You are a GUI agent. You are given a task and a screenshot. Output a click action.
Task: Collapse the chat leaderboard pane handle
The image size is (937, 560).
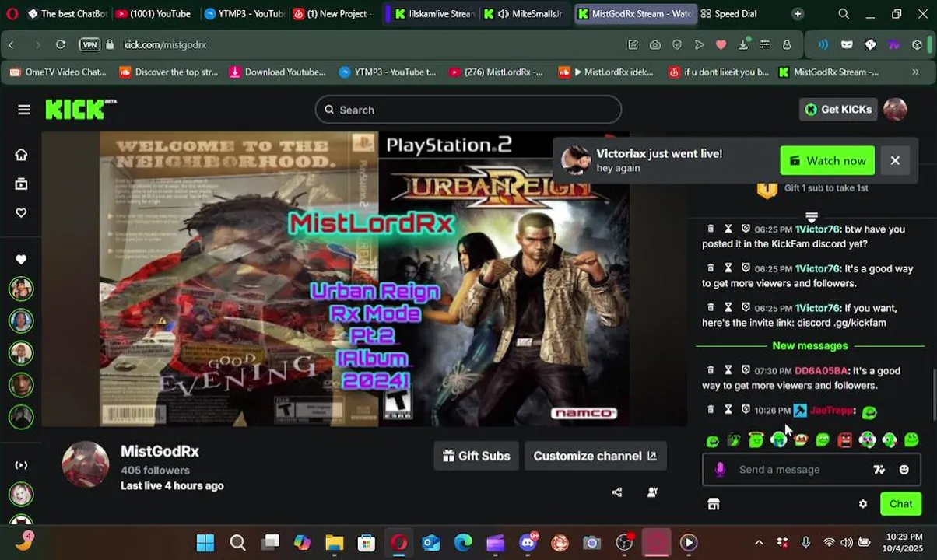(x=811, y=217)
